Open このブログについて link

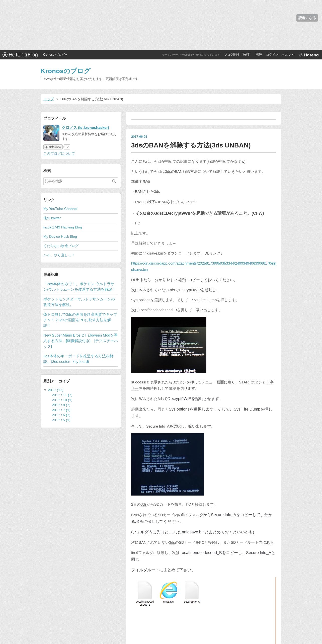(x=59, y=153)
